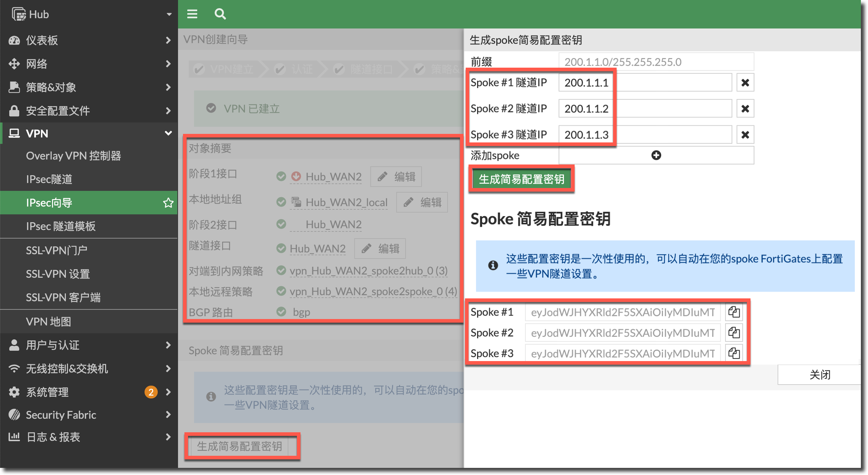Edit the 阶段1接口 Hub_WAN2 entry
Screen dimensions: 868x475
click(x=396, y=177)
